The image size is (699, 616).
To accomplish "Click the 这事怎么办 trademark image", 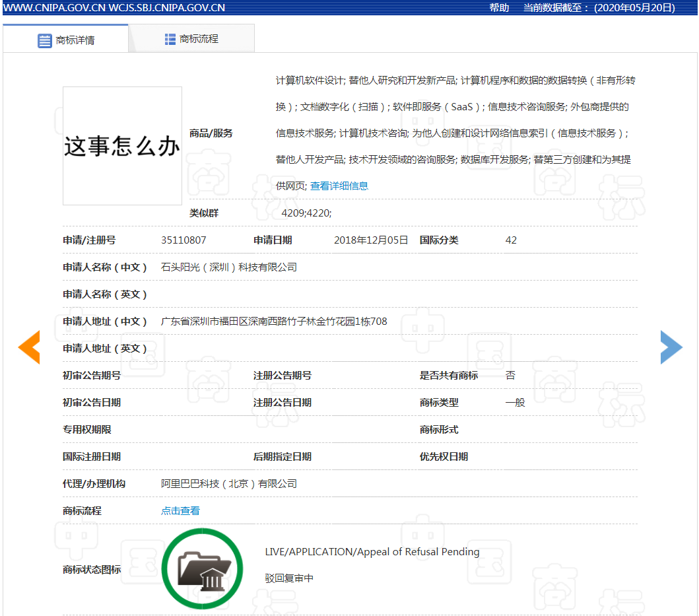I will 122,146.
